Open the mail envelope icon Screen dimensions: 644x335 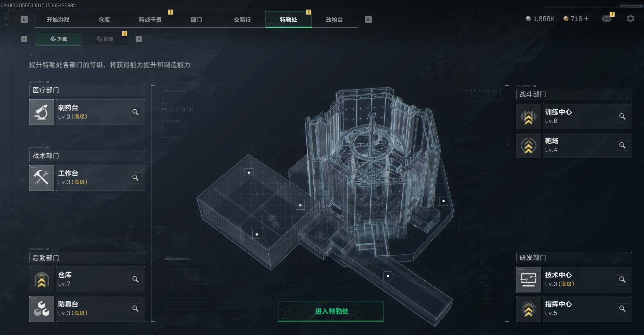pyautogui.click(x=607, y=18)
